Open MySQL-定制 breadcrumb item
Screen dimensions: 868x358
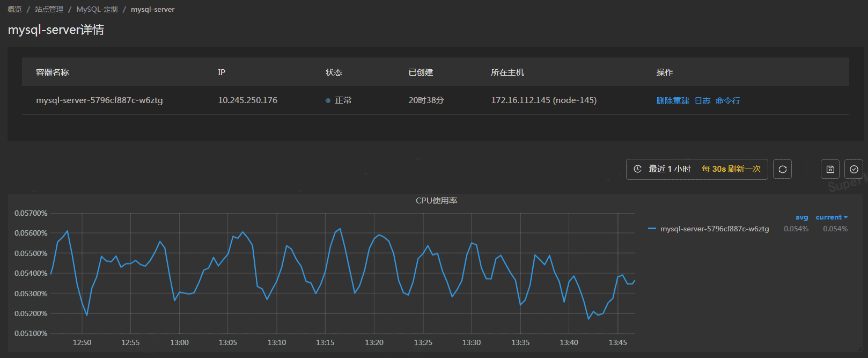(x=97, y=10)
